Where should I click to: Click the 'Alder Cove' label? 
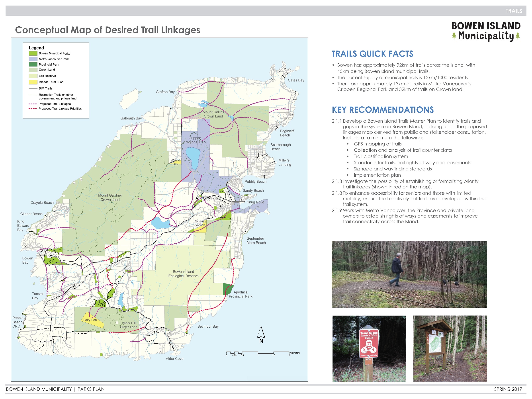[x=175, y=359]
